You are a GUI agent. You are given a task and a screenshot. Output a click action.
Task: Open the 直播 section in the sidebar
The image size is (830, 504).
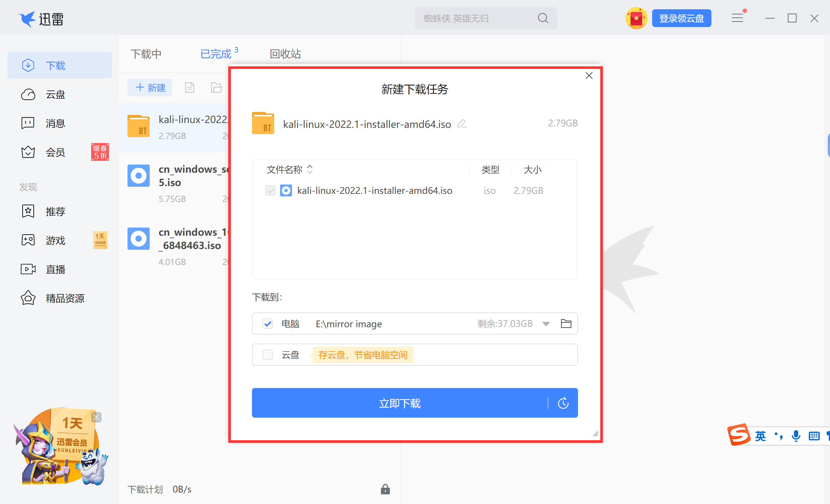[55, 269]
